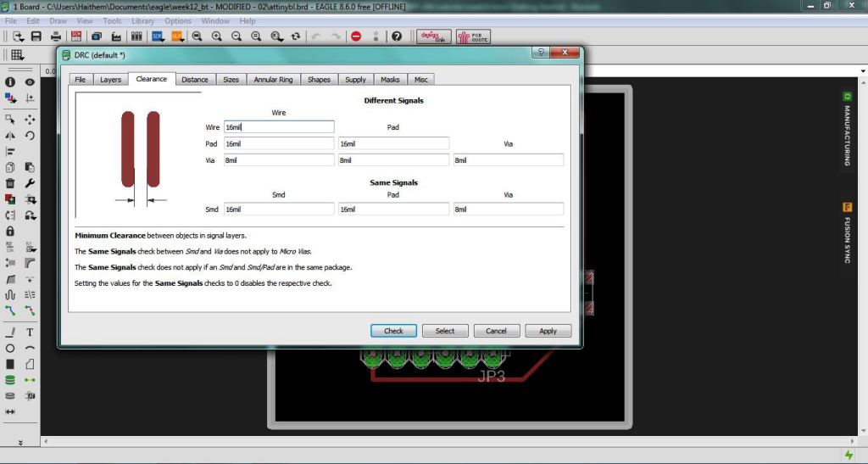Open the Open file dropdown icon
The image size is (868, 464).
(19, 36)
